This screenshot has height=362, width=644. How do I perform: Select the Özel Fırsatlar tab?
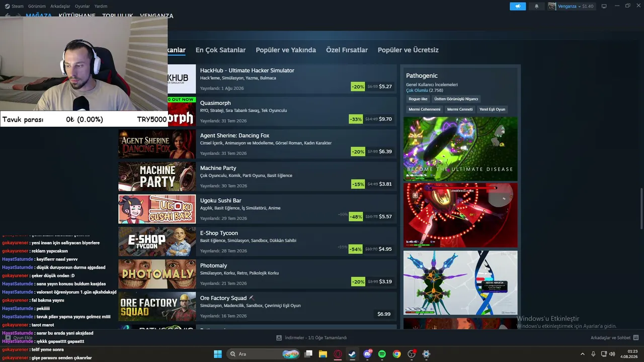coord(347,50)
